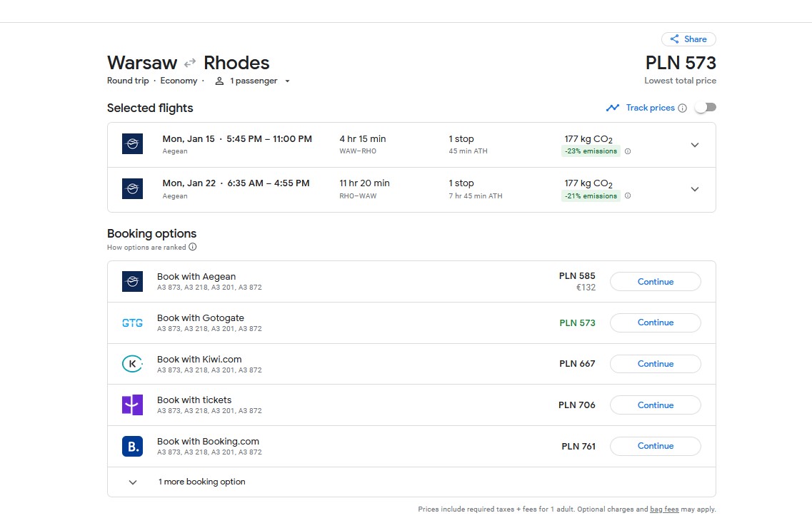Click the -21% emissions info icon

click(x=628, y=196)
